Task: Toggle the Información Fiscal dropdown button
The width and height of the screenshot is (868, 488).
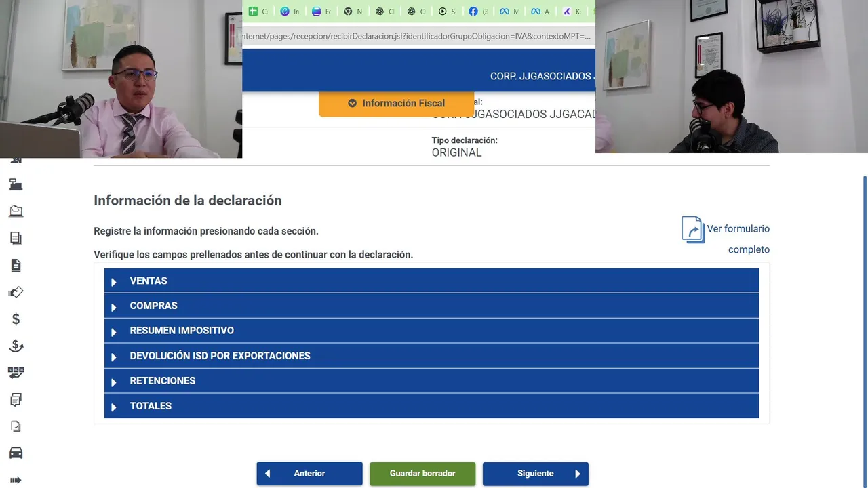Action: coord(396,103)
